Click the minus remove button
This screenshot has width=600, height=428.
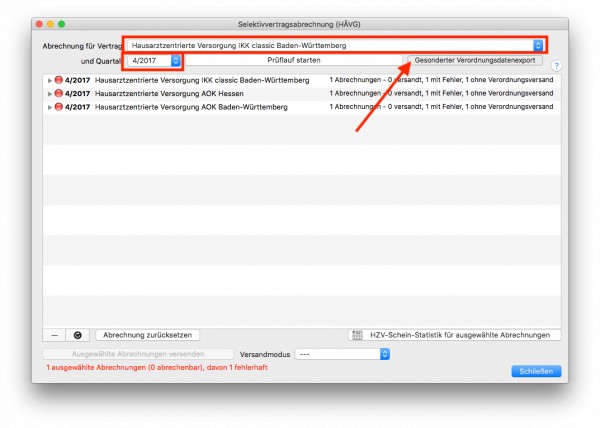(x=54, y=335)
